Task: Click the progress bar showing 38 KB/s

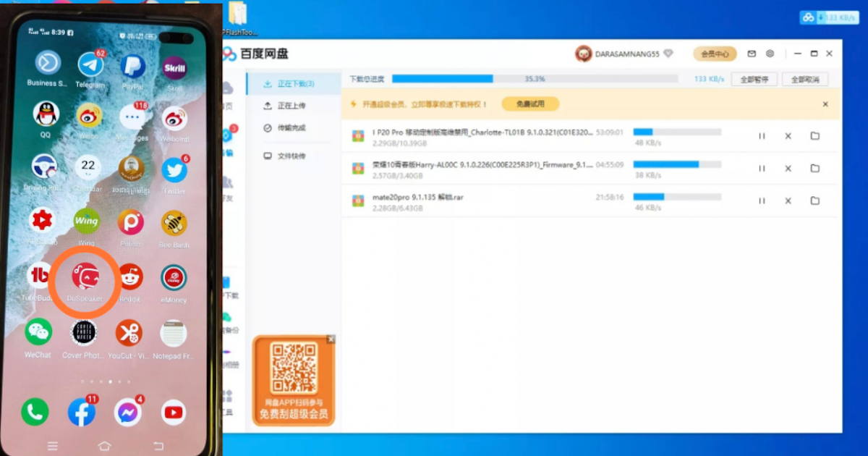Action: 677,164
